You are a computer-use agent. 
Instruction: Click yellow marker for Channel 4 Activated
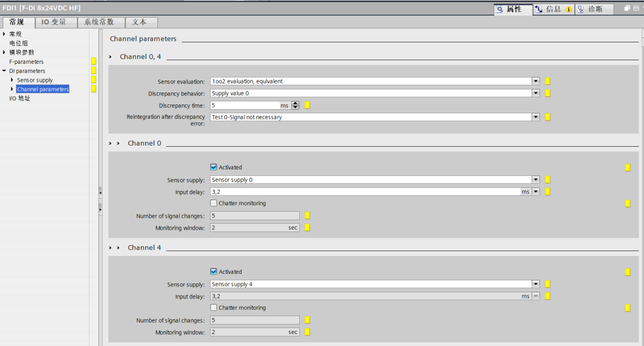click(627, 271)
